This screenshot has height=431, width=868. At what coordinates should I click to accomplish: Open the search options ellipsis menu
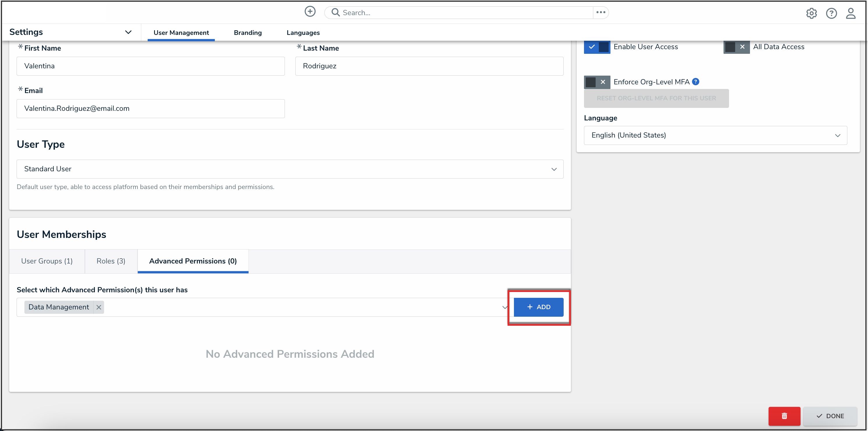pyautogui.click(x=601, y=13)
